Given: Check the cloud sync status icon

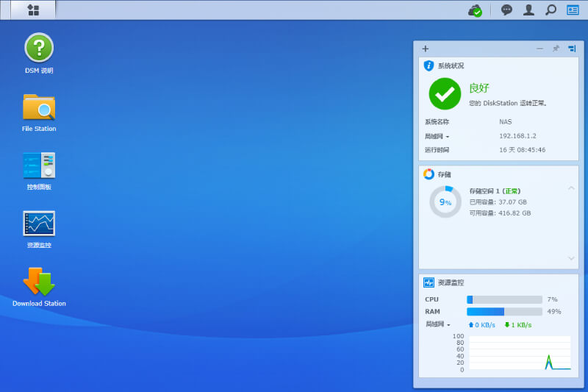Looking at the screenshot, I should tap(475, 10).
